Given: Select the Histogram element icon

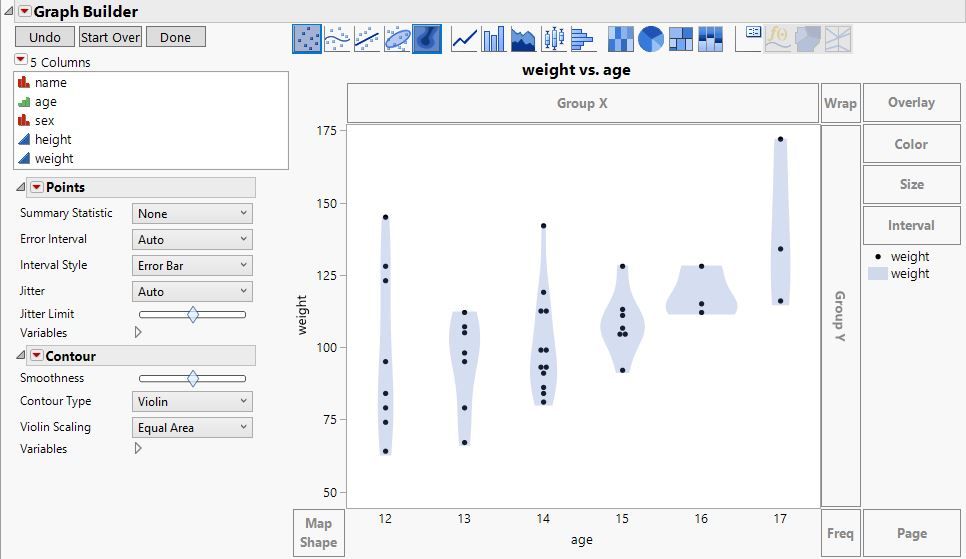Looking at the screenshot, I should [583, 39].
